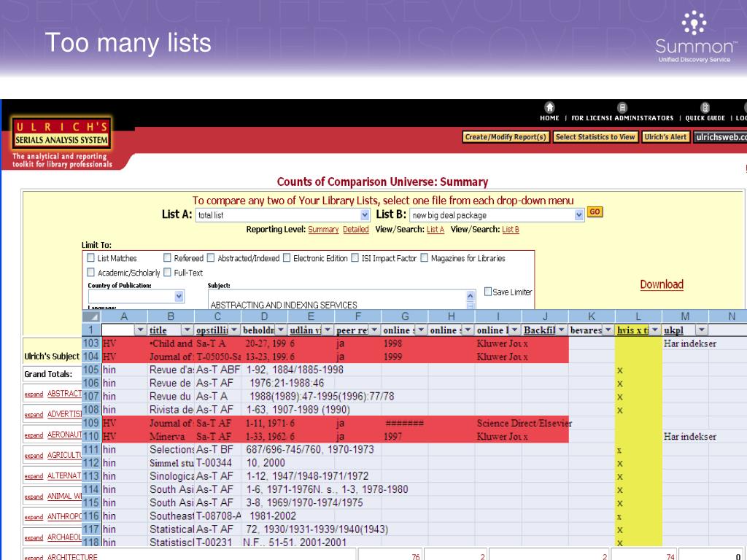The height and width of the screenshot is (560, 747).
Task: Open the beholdning column filter arrow
Action: click(281, 330)
